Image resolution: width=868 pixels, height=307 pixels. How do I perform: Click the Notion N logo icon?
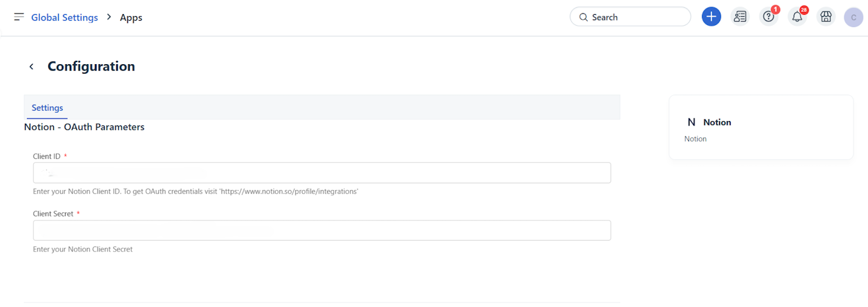click(x=691, y=122)
